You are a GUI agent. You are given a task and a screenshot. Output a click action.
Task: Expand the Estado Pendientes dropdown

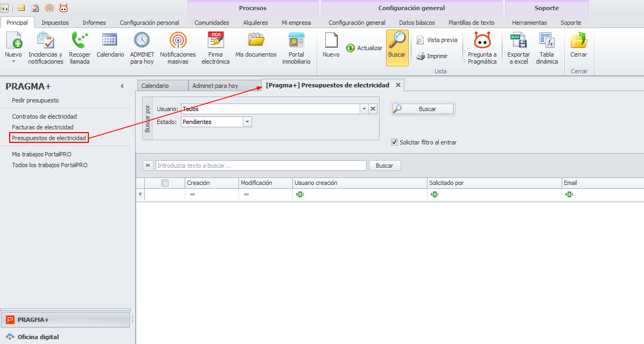[x=247, y=122]
